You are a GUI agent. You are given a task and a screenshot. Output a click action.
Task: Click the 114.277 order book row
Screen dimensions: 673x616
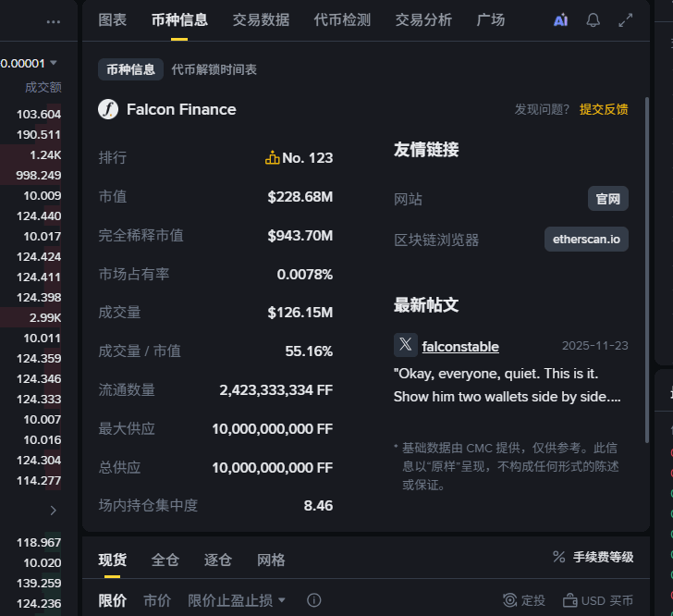(31, 480)
